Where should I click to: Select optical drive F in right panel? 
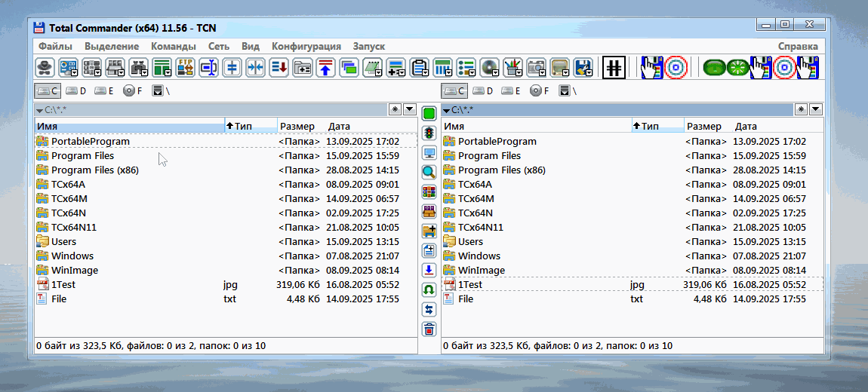point(535,91)
